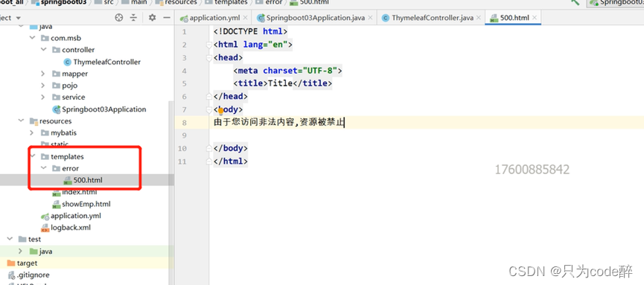Open application.yml in project tree
Viewport: 644px width, 285px height.
pos(71,216)
